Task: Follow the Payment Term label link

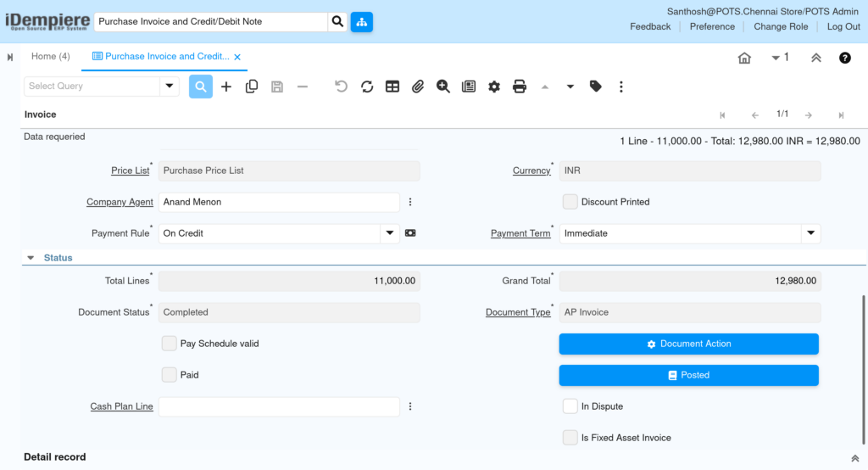Action: (520, 233)
